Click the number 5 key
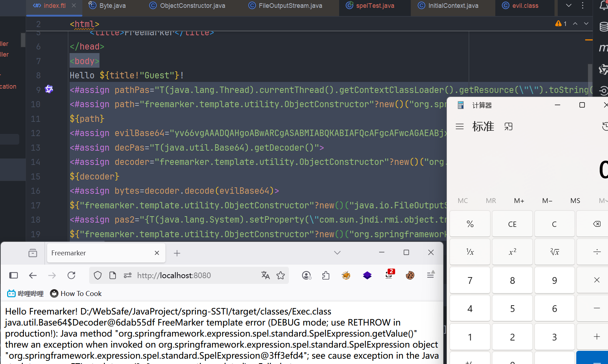Screen dimensions: 608x364 [x=512, y=308]
